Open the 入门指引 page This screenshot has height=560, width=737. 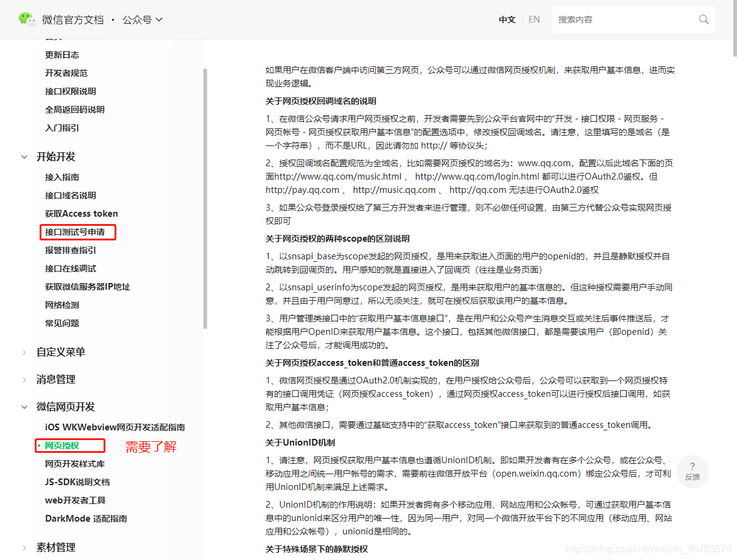[62, 128]
